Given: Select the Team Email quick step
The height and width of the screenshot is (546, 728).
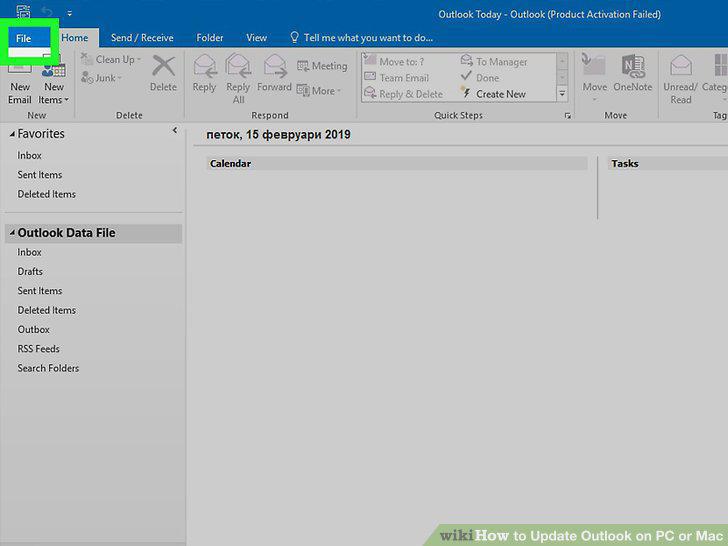Looking at the screenshot, I should (396, 78).
